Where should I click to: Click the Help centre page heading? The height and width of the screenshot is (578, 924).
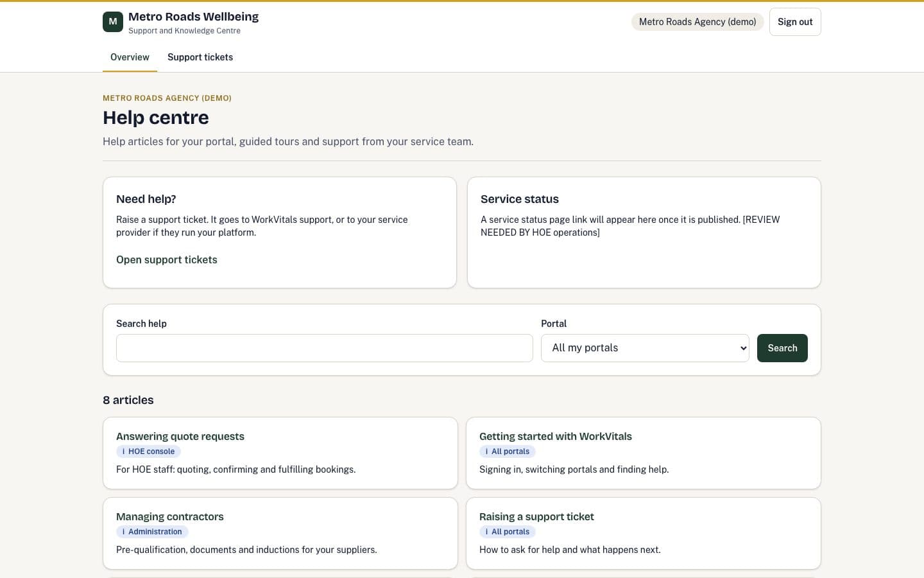[x=156, y=118]
